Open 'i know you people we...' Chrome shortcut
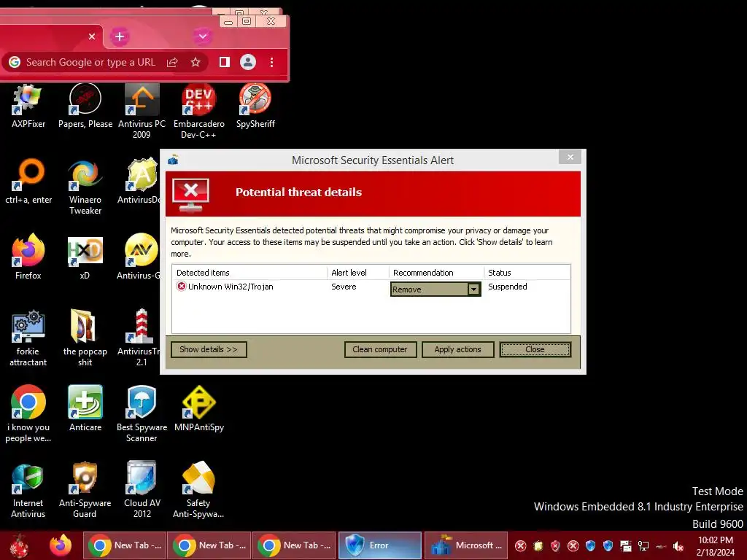747x560 pixels. tap(28, 414)
